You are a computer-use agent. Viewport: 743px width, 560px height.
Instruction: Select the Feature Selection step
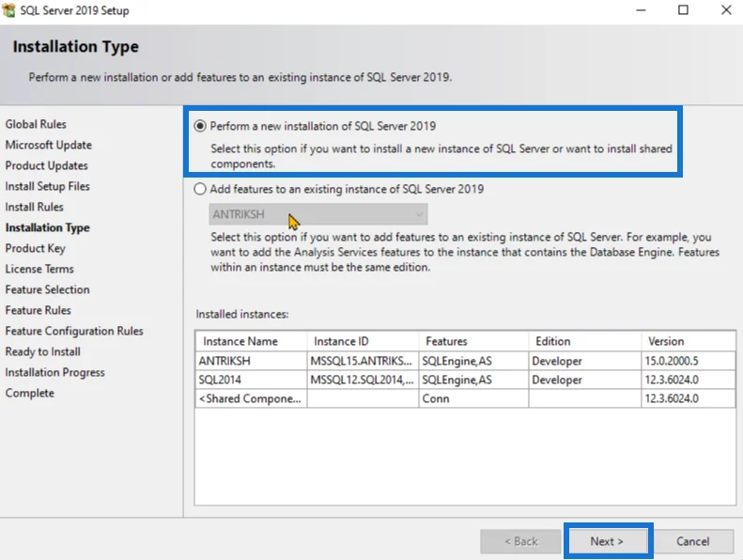47,289
